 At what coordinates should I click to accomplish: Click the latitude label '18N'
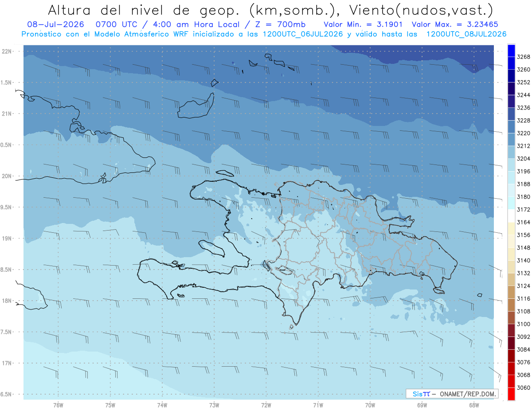coord(6,301)
